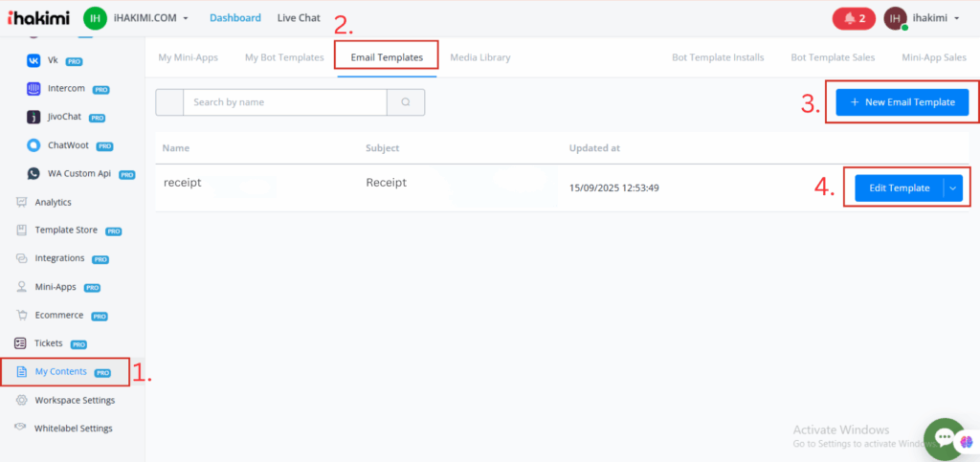Go to My Mini-Apps tab
This screenshot has height=462, width=980.
point(188,57)
